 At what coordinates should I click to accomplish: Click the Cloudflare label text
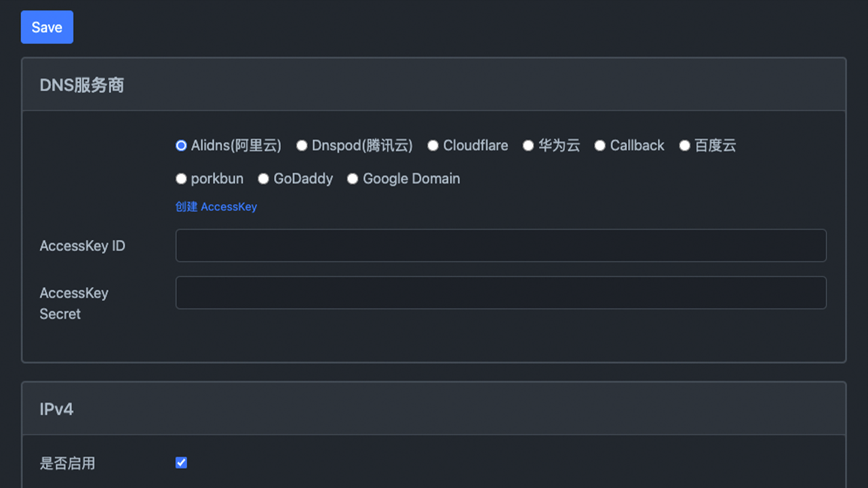pyautogui.click(x=475, y=146)
